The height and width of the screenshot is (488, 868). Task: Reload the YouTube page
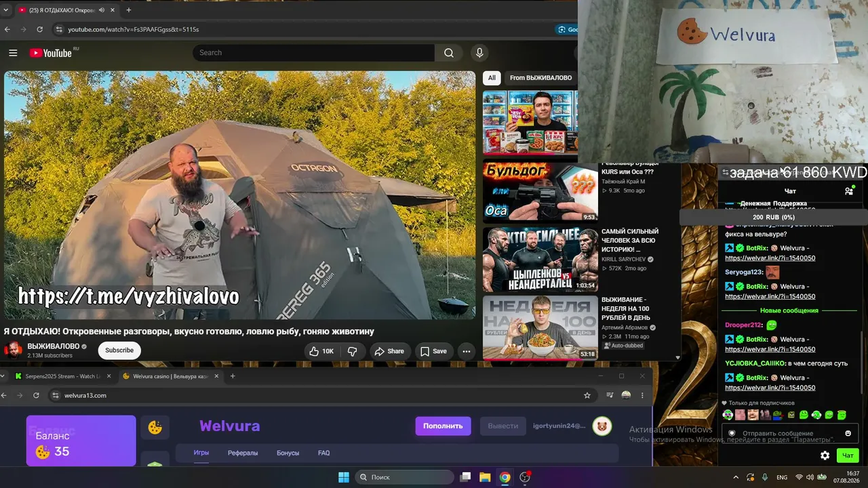click(x=40, y=29)
